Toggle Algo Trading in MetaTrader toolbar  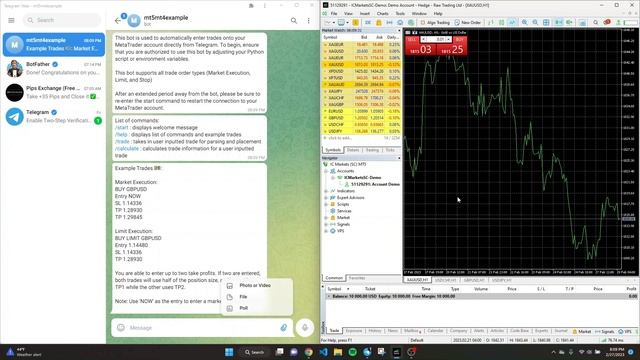[x=435, y=22]
